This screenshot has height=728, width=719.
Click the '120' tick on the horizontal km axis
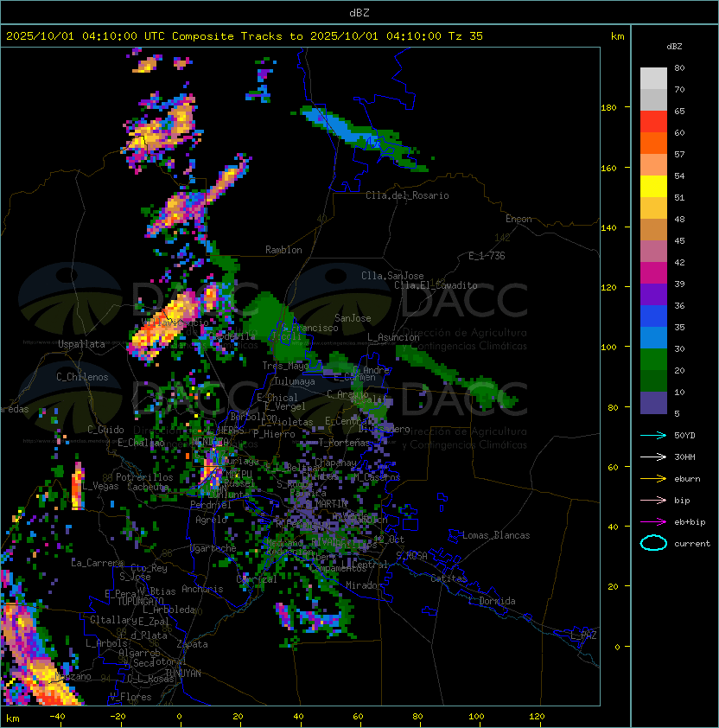point(537,717)
